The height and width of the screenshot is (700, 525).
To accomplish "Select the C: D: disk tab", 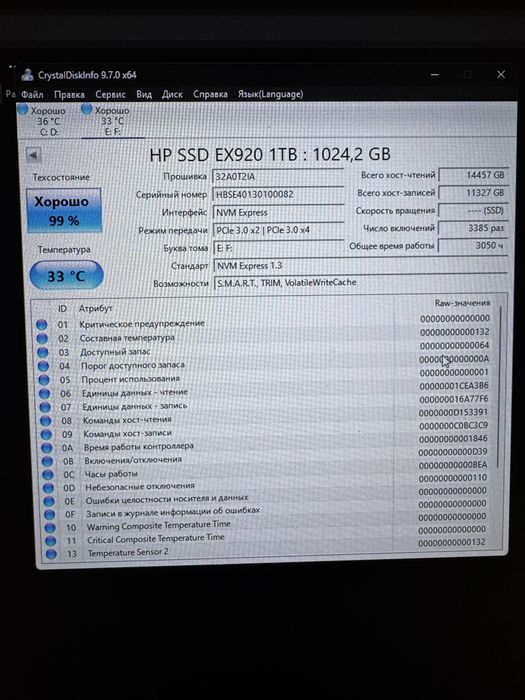I will [x=43, y=121].
